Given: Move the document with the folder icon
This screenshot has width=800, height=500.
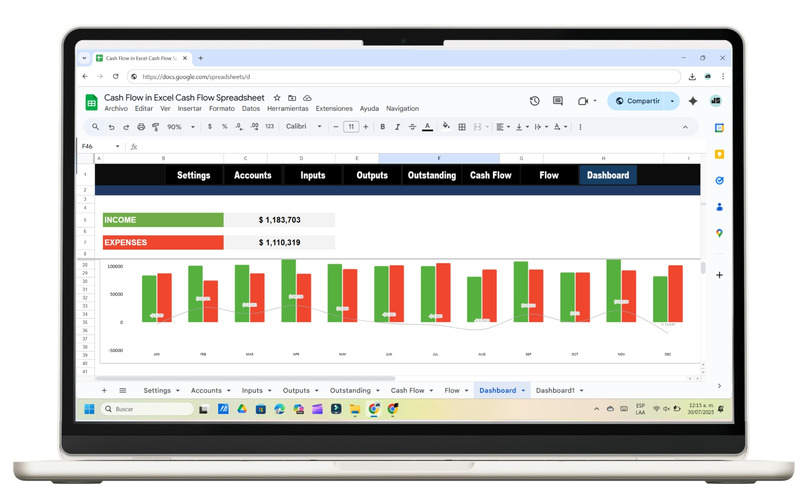Looking at the screenshot, I should 292,97.
